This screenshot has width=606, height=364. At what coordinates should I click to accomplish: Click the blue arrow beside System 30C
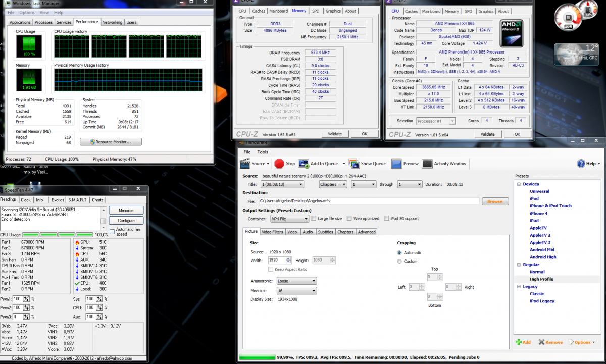click(x=77, y=248)
